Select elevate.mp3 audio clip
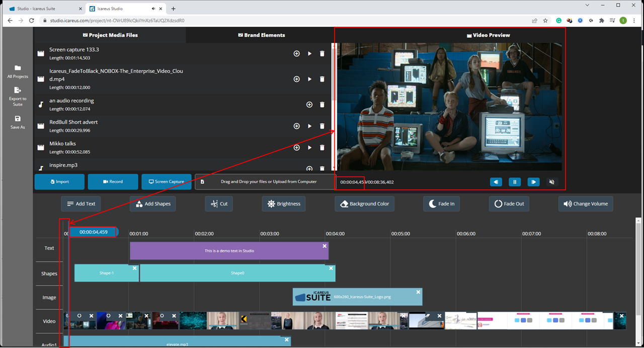The width and height of the screenshot is (644, 348). 177,342
